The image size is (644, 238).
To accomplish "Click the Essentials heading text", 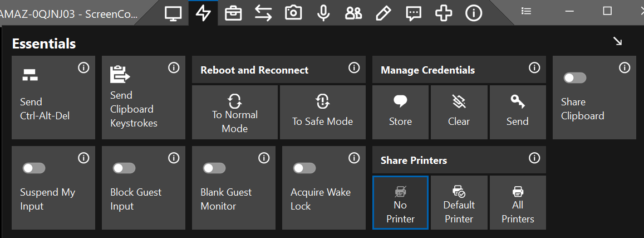I will point(44,43).
